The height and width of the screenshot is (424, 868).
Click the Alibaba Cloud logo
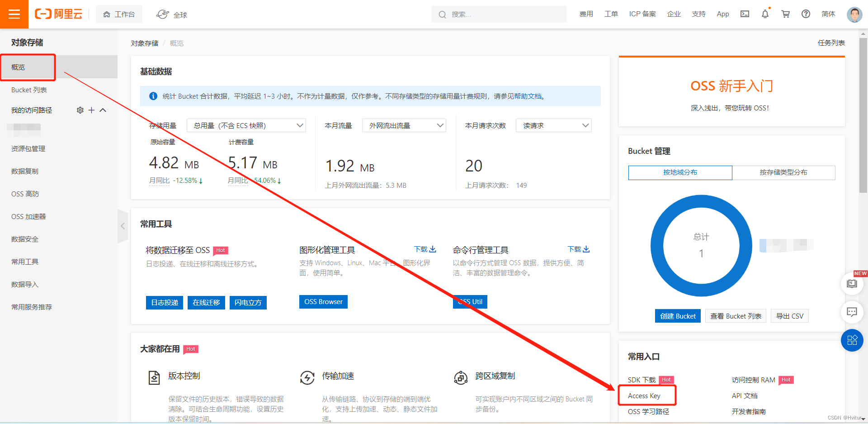pos(59,14)
